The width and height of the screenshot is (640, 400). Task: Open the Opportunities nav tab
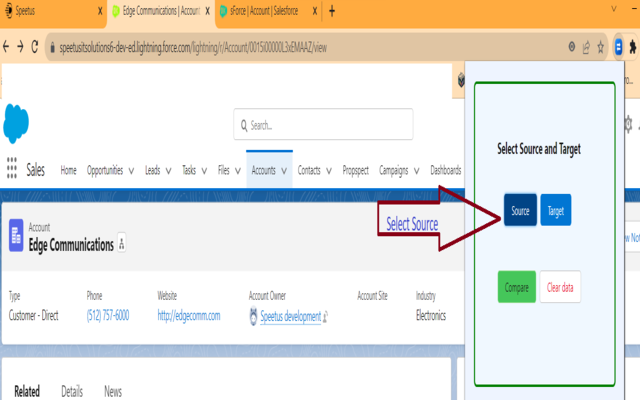pos(105,170)
